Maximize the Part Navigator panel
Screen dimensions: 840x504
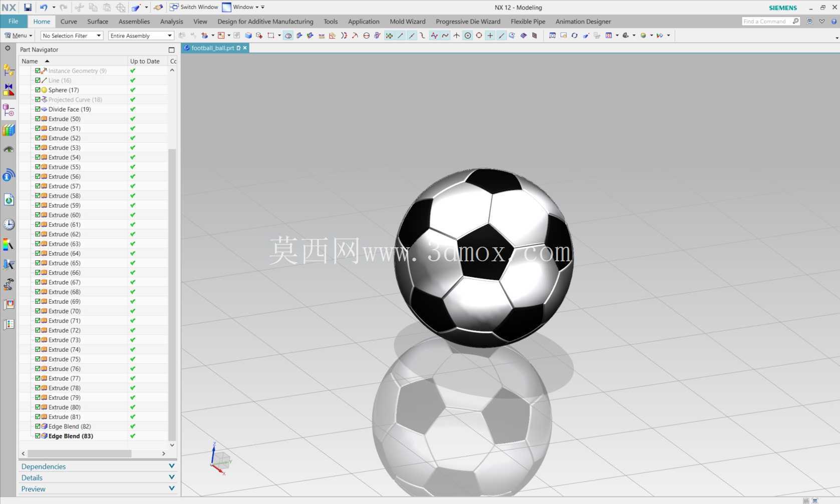(x=171, y=50)
